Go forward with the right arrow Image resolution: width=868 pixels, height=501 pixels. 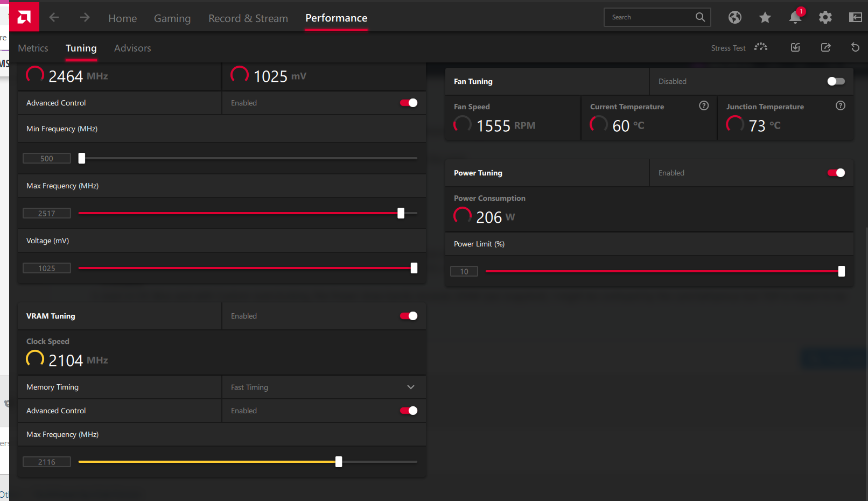85,17
